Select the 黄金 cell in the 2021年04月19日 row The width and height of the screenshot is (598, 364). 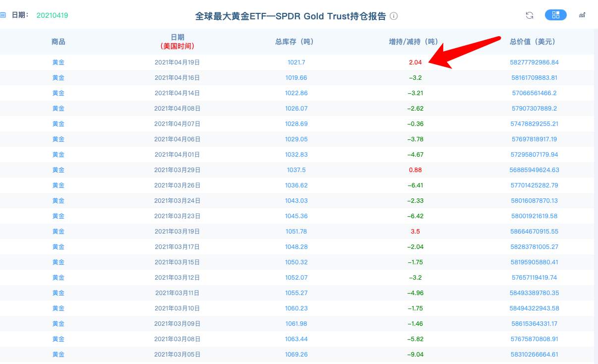59,62
